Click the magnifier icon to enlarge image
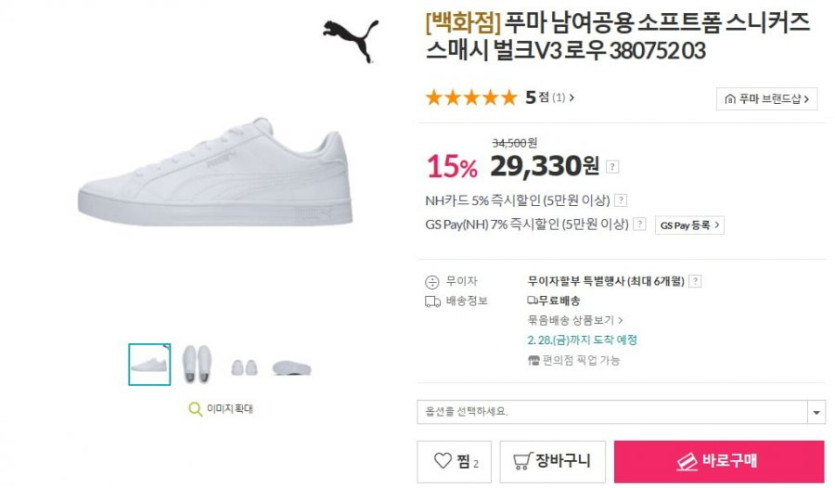This screenshot has width=835, height=488. tap(196, 408)
